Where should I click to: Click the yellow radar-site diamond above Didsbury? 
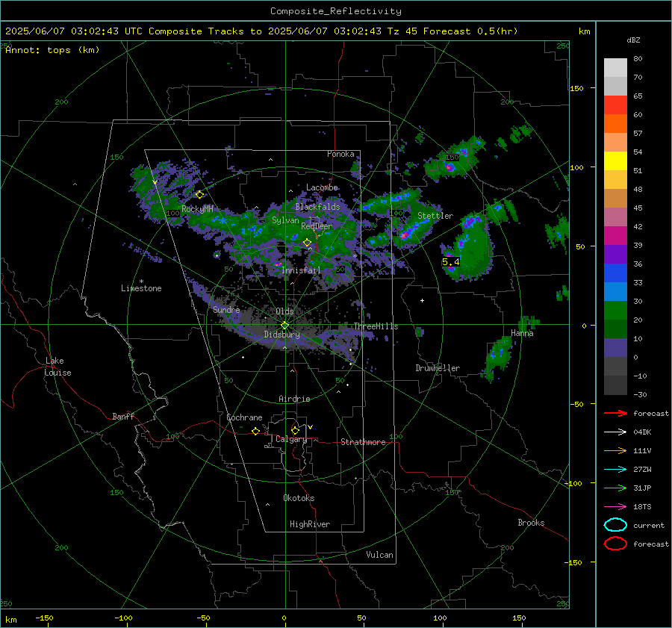coord(284,326)
